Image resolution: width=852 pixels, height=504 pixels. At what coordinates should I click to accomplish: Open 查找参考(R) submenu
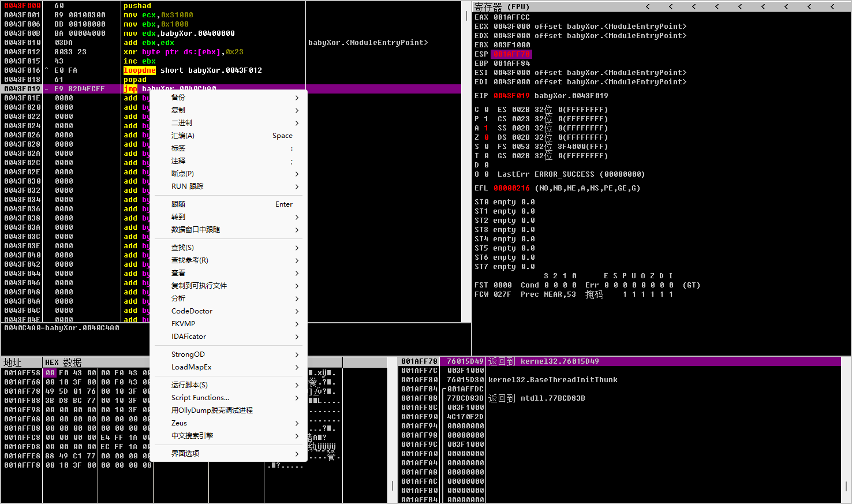229,260
